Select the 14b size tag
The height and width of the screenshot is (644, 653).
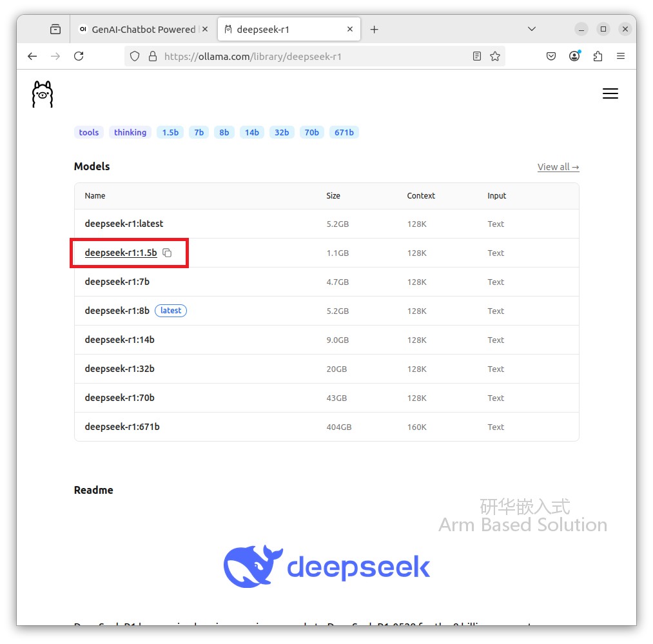click(251, 132)
